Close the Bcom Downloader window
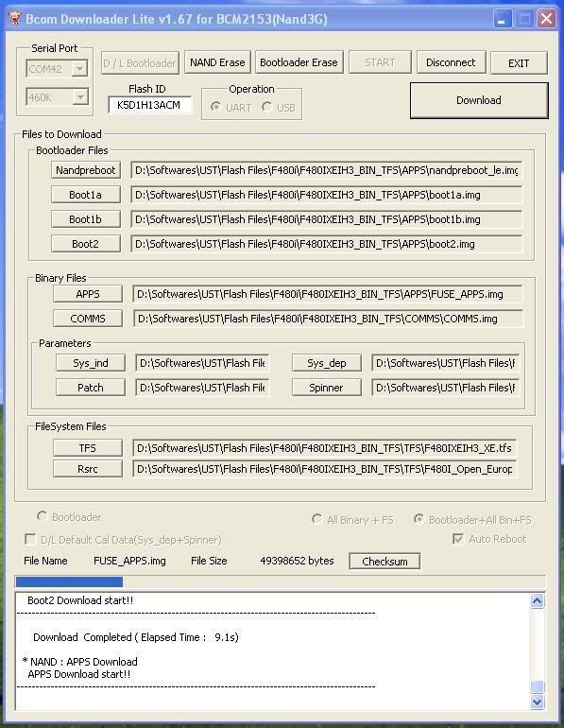This screenshot has height=728, width=564. coord(546,19)
